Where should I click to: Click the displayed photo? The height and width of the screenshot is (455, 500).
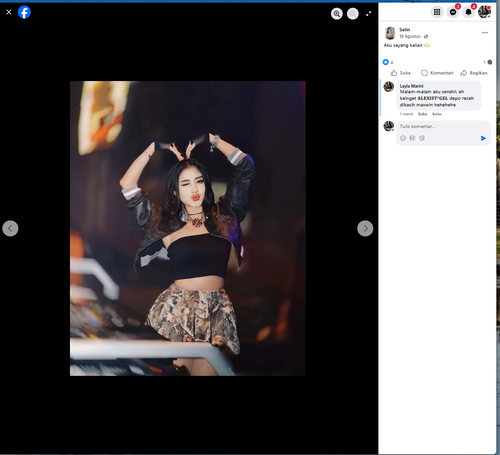[x=188, y=228]
